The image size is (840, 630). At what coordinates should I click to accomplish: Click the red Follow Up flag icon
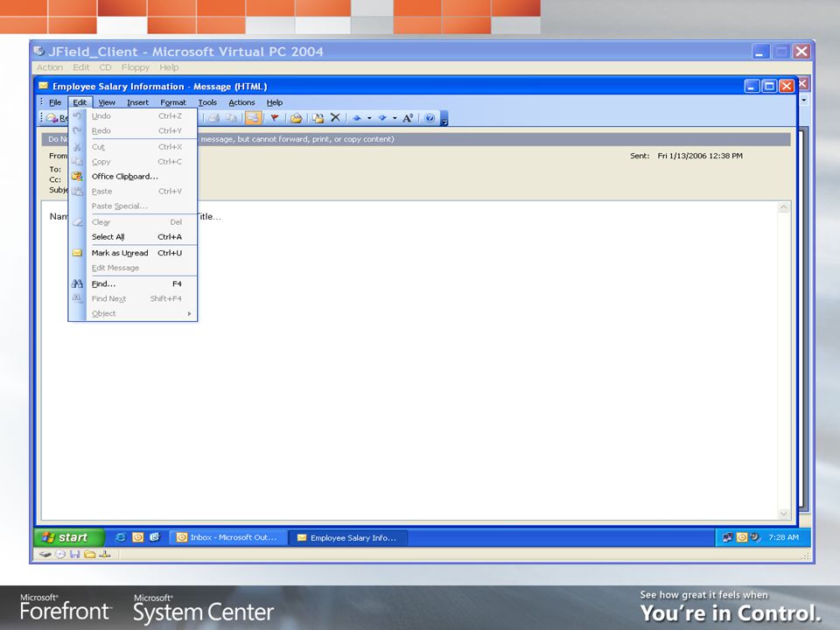(x=274, y=118)
